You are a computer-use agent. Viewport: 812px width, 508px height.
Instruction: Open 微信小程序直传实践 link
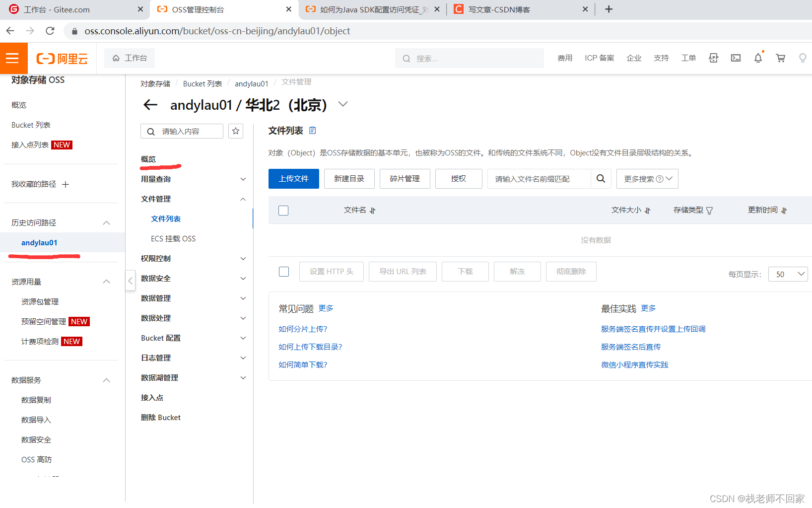click(634, 365)
